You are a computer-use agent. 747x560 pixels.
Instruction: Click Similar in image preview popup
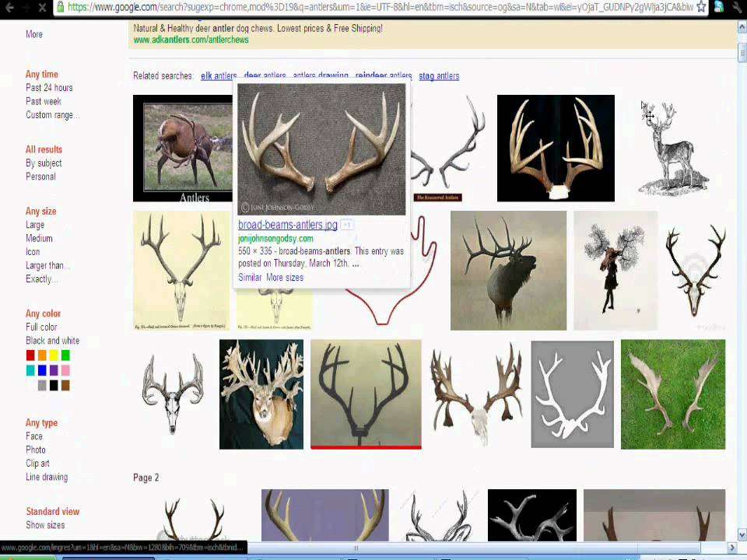[x=250, y=277]
